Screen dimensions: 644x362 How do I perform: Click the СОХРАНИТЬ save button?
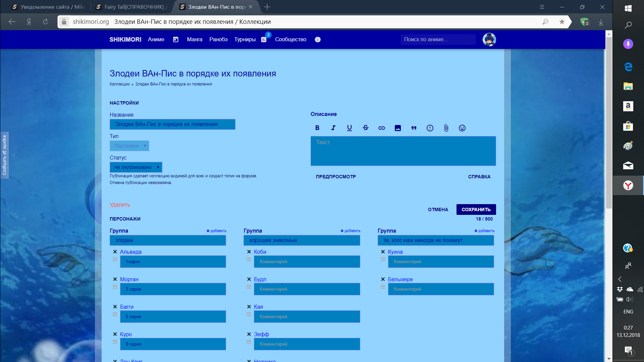click(476, 209)
